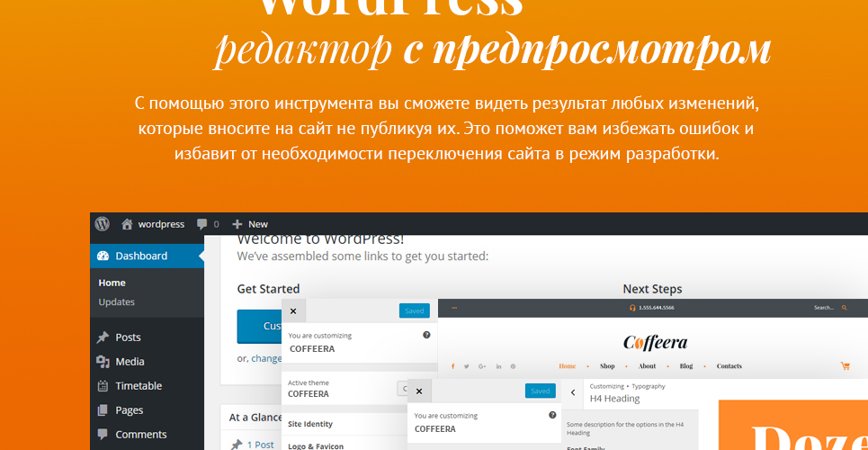Image resolution: width=868 pixels, height=450 pixels.
Task: Click the WordPress logo in admin bar
Action: (x=102, y=224)
